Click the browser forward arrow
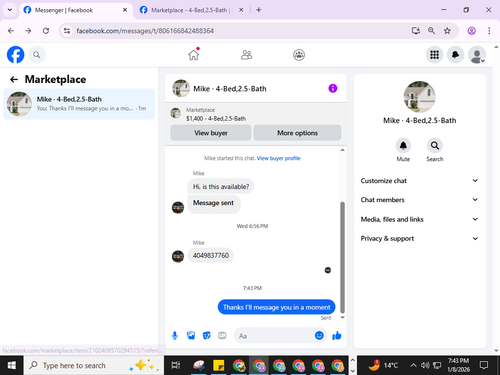This screenshot has width=500, height=375. click(28, 31)
